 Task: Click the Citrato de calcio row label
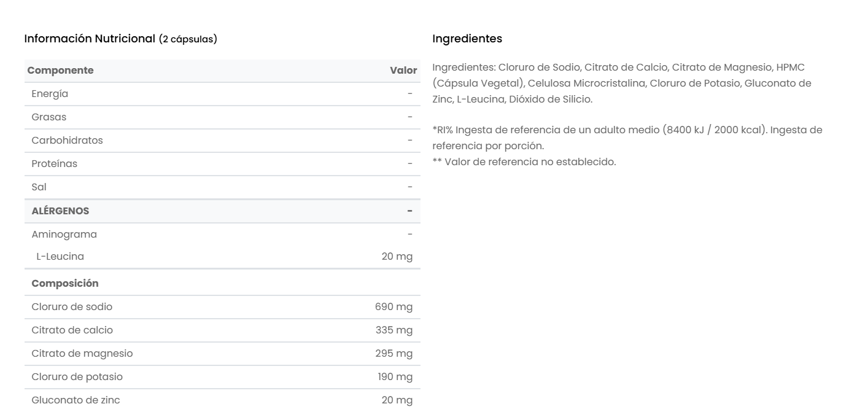[72, 330]
